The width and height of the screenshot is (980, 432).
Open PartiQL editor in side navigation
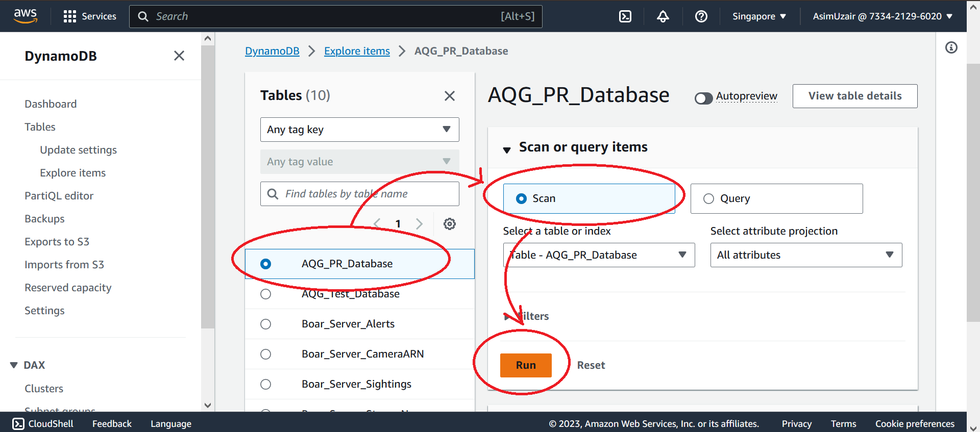pos(59,196)
